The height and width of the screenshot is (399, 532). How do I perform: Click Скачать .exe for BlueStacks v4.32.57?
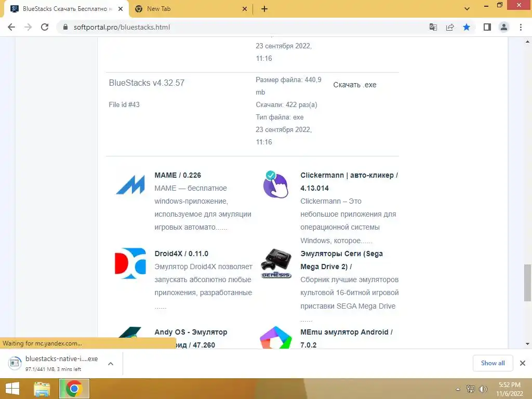point(354,85)
